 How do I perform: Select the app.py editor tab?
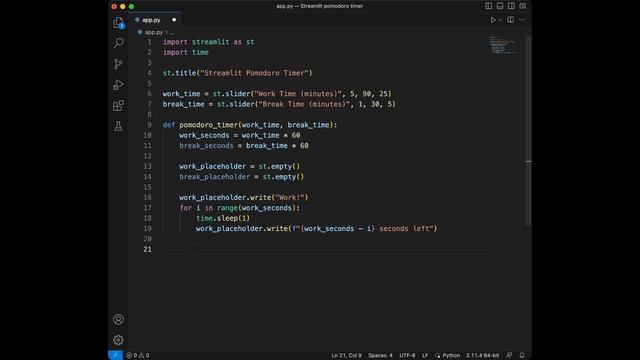click(x=155, y=20)
